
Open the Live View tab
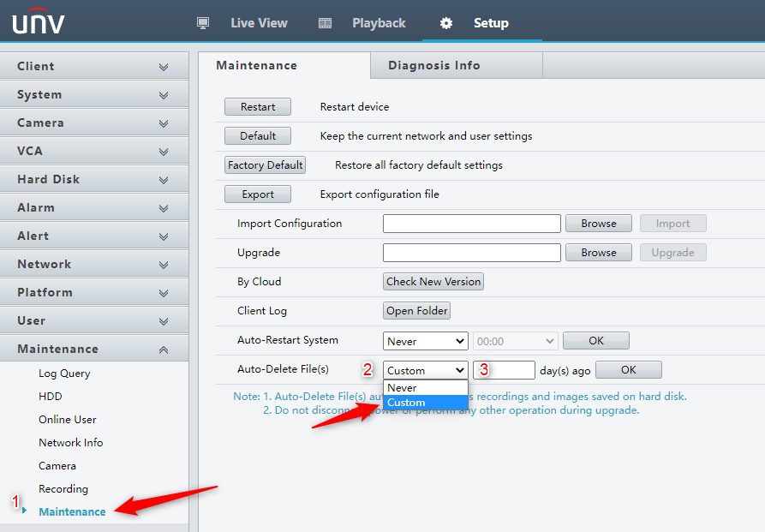point(259,23)
